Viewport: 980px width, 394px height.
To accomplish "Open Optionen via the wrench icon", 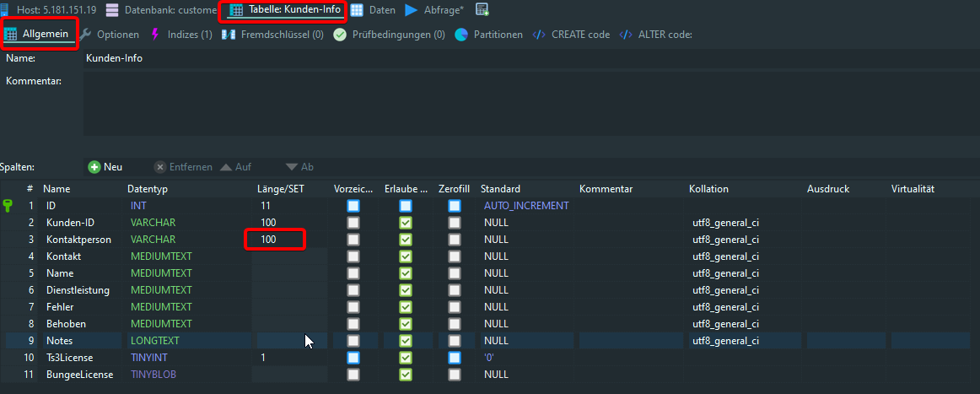I will pos(85,35).
